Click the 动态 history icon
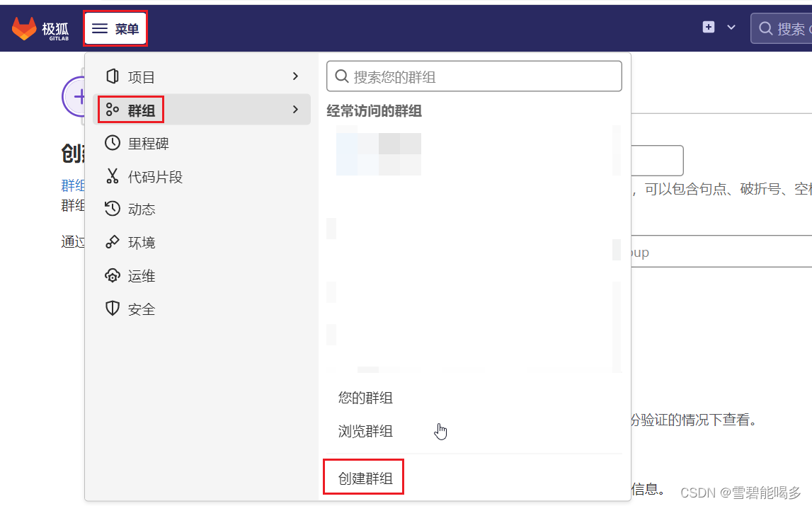The height and width of the screenshot is (506, 812). pos(113,209)
